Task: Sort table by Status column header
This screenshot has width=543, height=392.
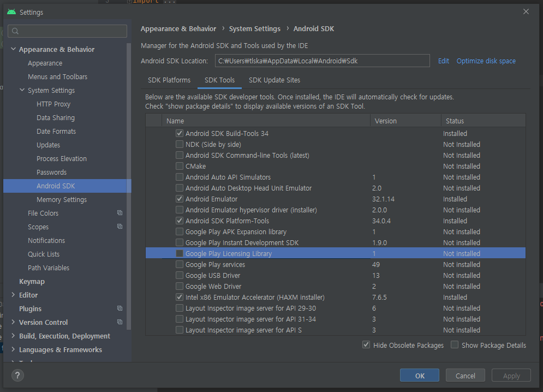Action: point(484,121)
